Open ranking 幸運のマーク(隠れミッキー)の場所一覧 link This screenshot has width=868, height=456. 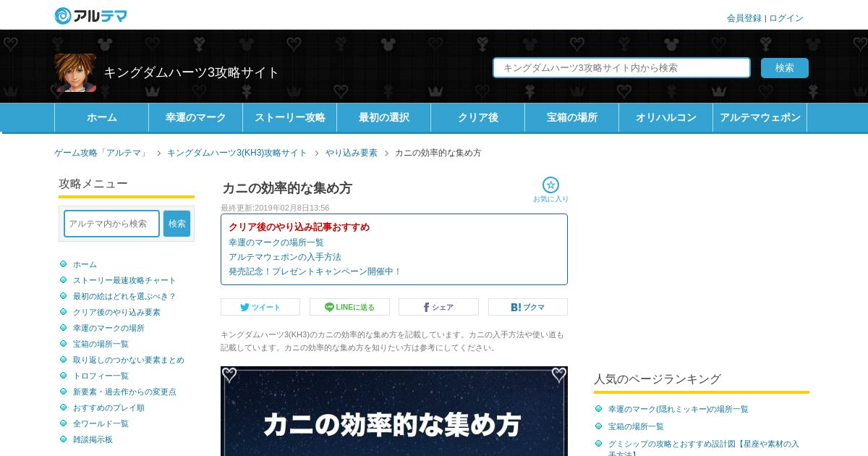click(x=678, y=409)
